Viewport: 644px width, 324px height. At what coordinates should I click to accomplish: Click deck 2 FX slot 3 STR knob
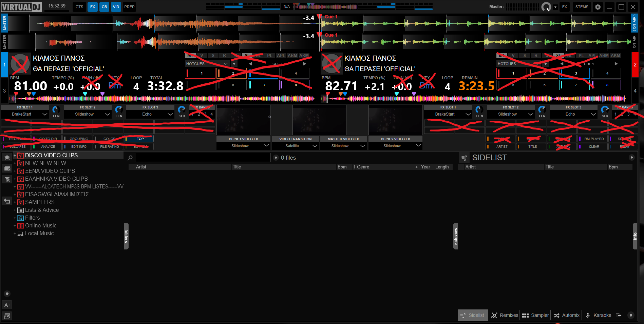[x=605, y=109]
